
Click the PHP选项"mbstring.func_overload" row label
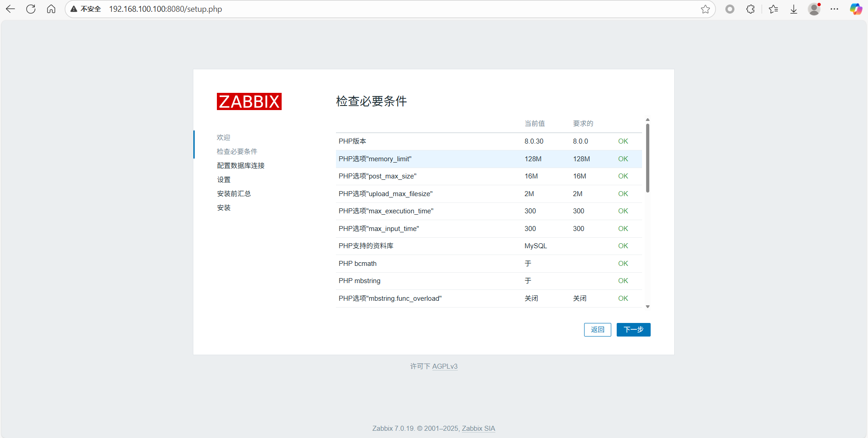pos(390,298)
